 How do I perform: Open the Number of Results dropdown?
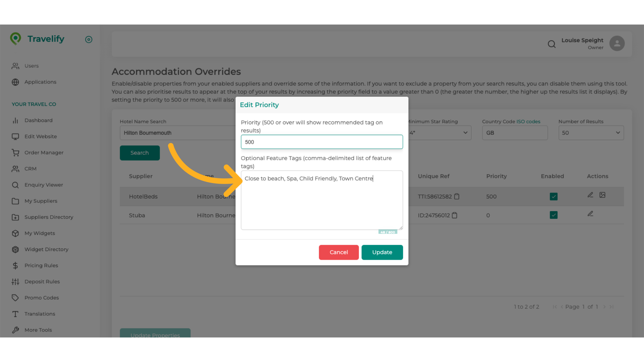(591, 133)
